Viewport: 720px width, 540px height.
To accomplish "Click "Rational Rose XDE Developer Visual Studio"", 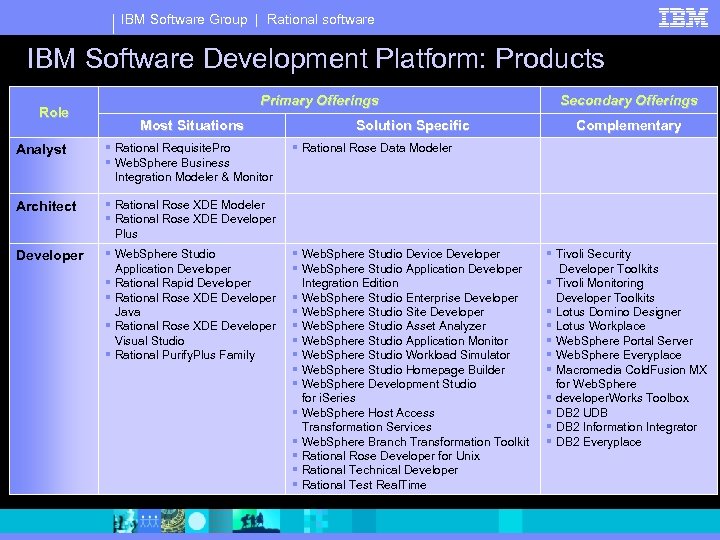I will point(196,333).
